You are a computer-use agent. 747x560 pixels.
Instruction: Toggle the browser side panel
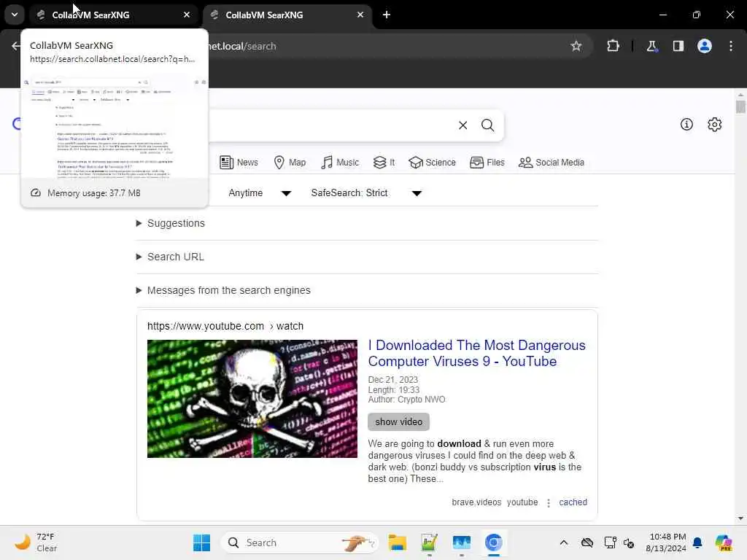678,46
